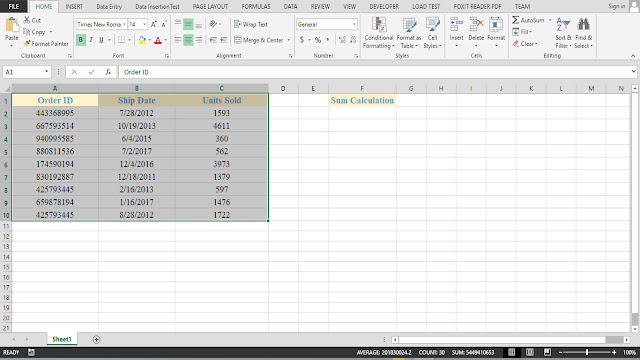The height and width of the screenshot is (360, 640).
Task: Toggle Italic formatting
Action: 91,40
